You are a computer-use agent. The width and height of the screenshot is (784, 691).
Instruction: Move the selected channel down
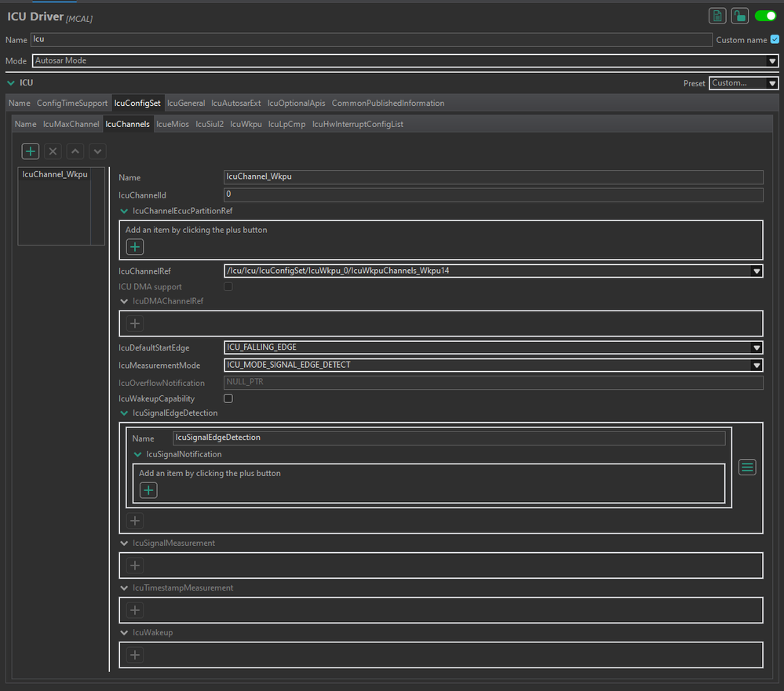click(x=98, y=151)
